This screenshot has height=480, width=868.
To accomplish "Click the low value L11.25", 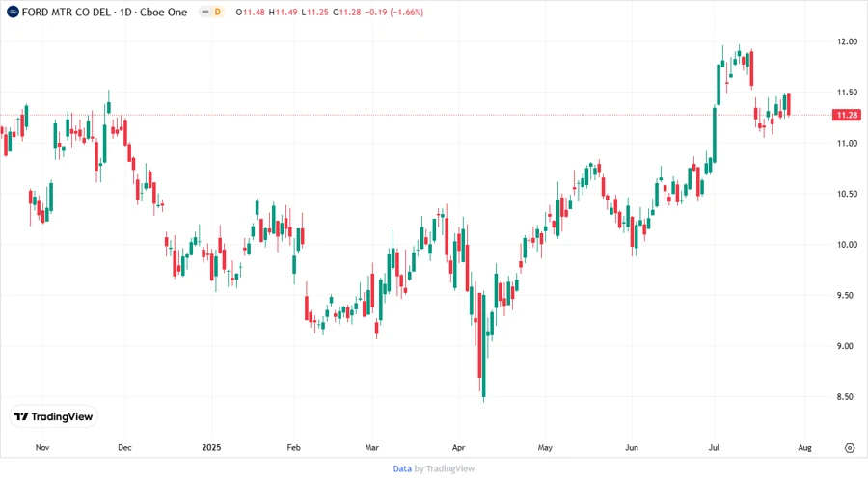I will coord(314,12).
